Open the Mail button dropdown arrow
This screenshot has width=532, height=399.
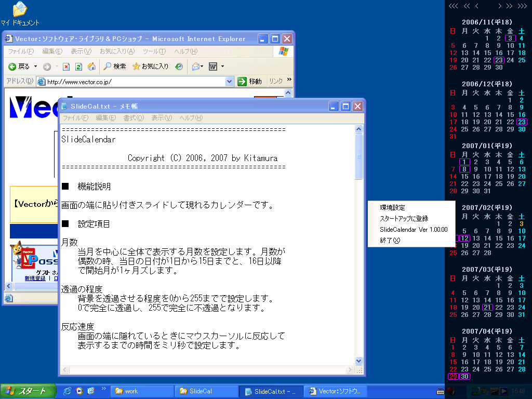(202, 66)
